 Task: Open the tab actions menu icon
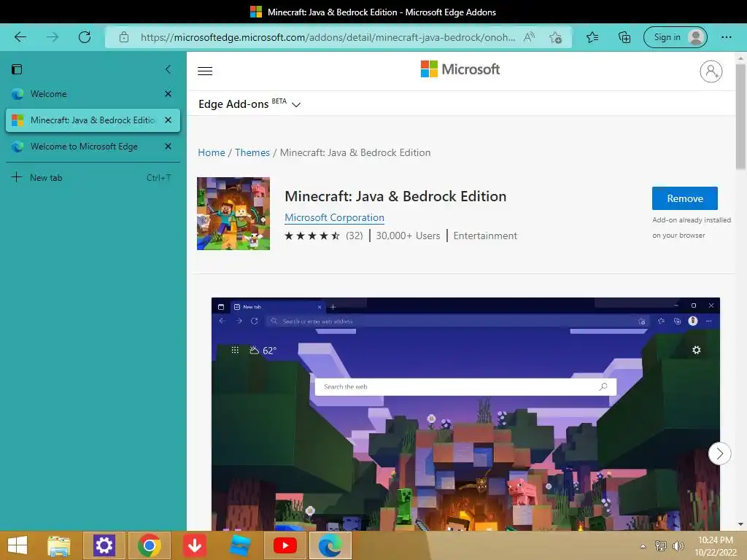click(17, 69)
